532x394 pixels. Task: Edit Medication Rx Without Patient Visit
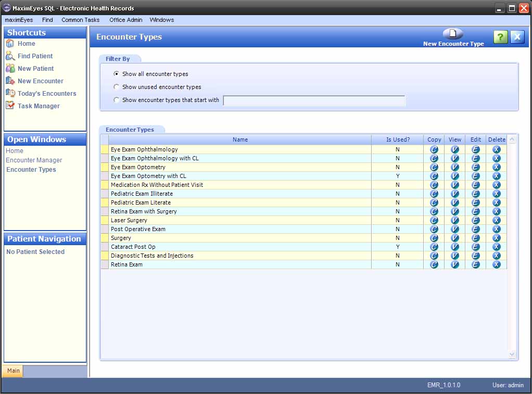tap(476, 185)
